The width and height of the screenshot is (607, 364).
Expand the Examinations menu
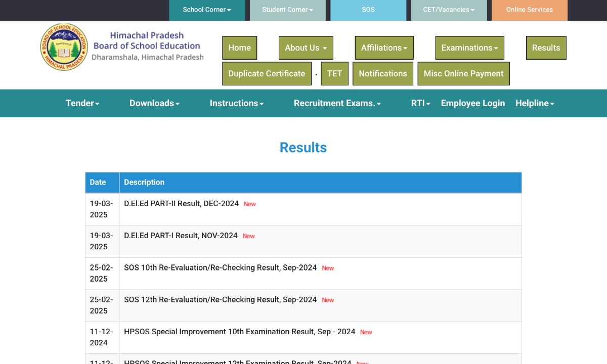470,48
